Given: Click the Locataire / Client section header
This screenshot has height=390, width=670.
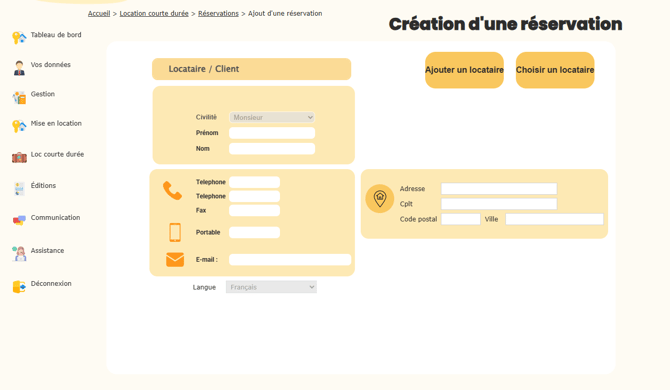Looking at the screenshot, I should [x=252, y=69].
